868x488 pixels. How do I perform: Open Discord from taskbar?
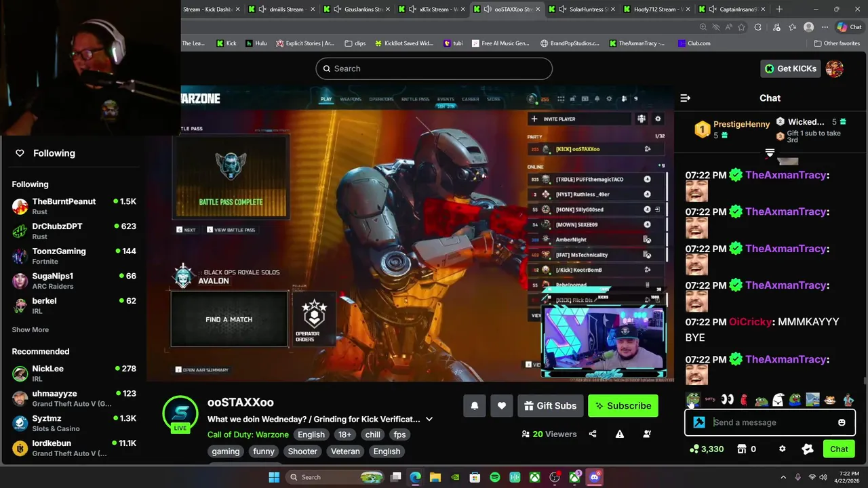point(595,477)
